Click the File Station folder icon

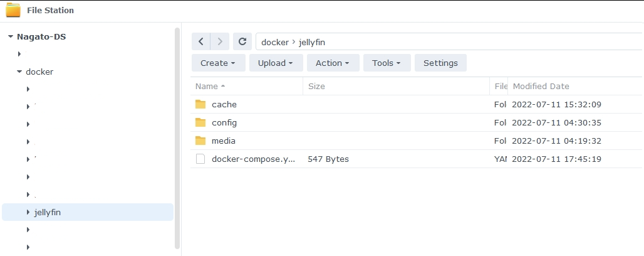(x=13, y=10)
